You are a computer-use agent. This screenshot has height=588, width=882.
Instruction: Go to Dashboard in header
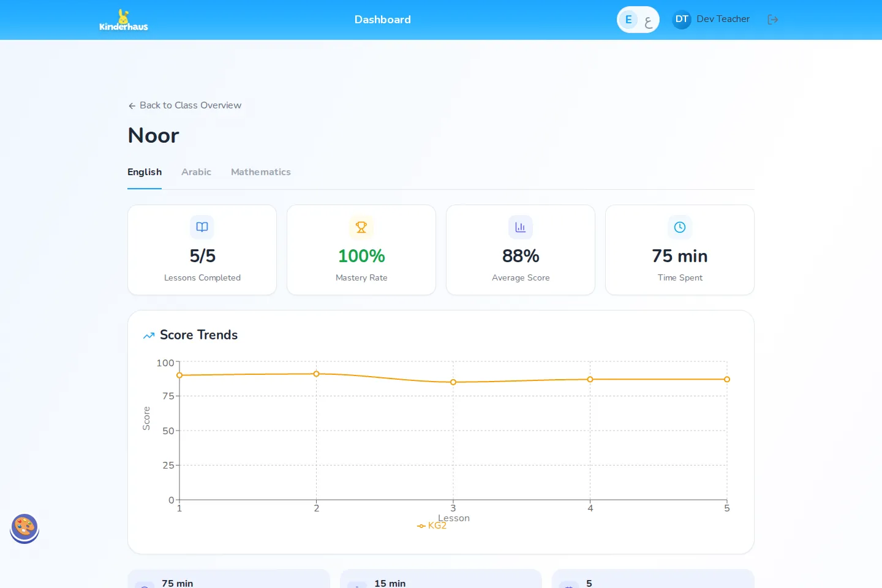coord(383,20)
